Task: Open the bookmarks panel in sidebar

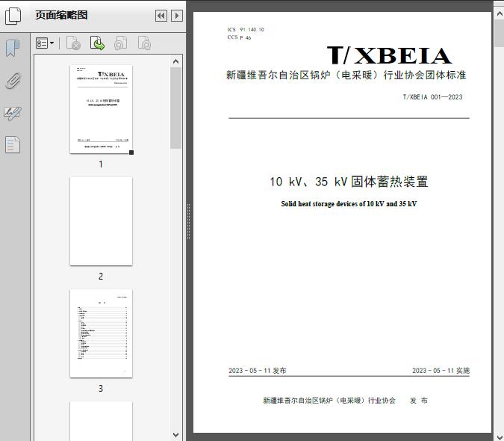Action: [13, 49]
